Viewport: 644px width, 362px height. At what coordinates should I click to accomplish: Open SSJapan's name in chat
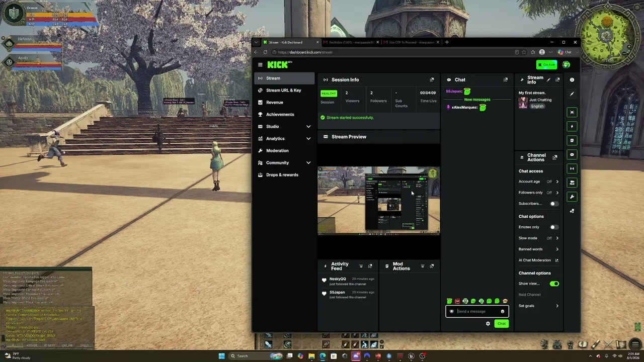[454, 92]
